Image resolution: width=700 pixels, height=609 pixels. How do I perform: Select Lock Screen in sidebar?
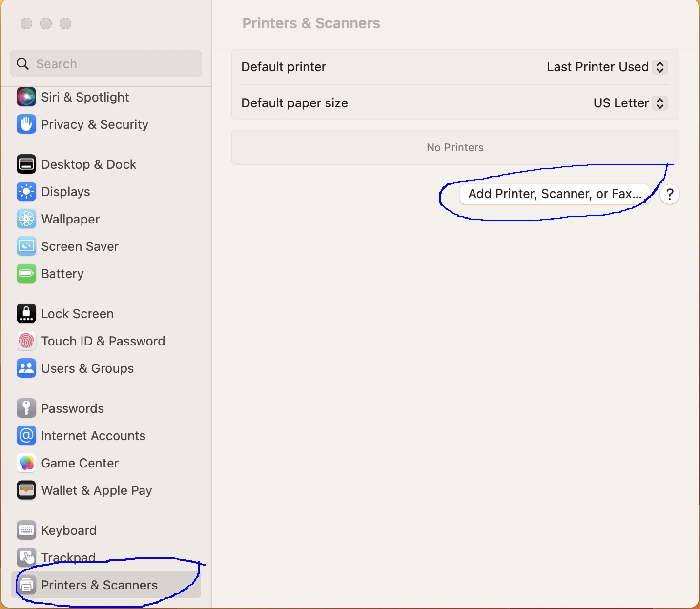pyautogui.click(x=77, y=314)
